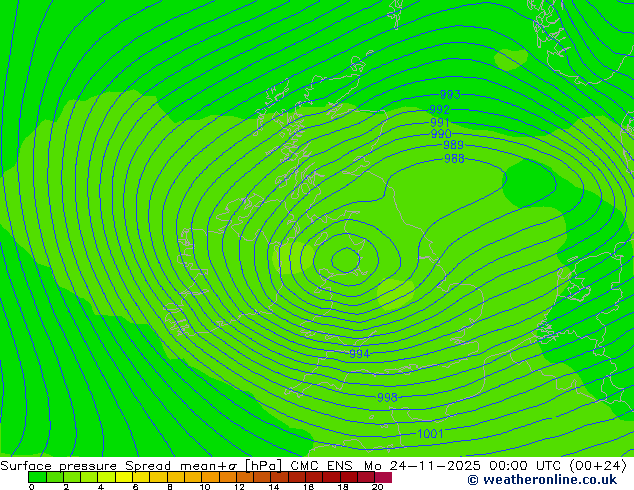Screen dimensions: 634x490
Task: Click the green 0–1 hPa legend swatch
Action: 37,477
